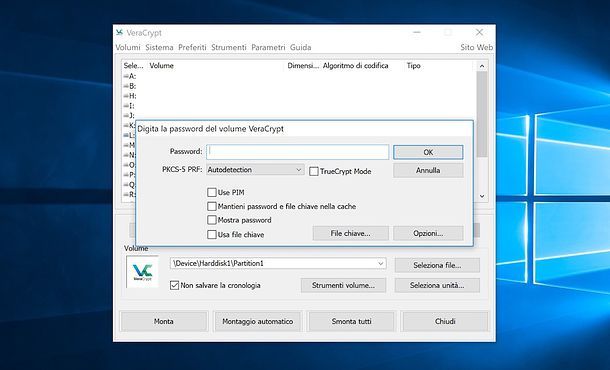Click the drive list scroll-down arrow
This screenshot has height=370, width=610.
[482, 196]
